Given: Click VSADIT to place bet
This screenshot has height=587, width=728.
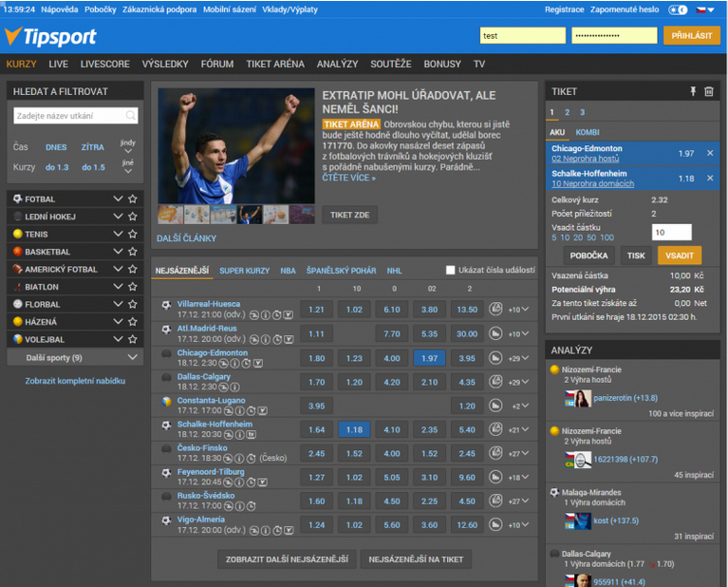Looking at the screenshot, I should 680,256.
